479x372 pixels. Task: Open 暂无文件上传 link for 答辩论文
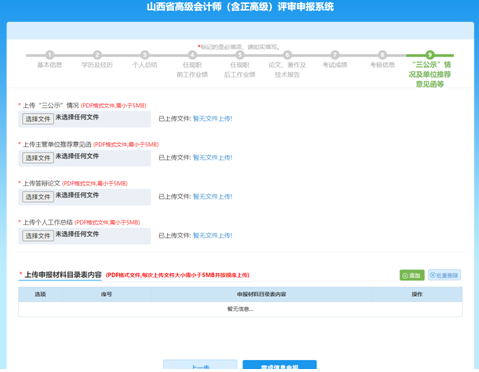point(213,197)
